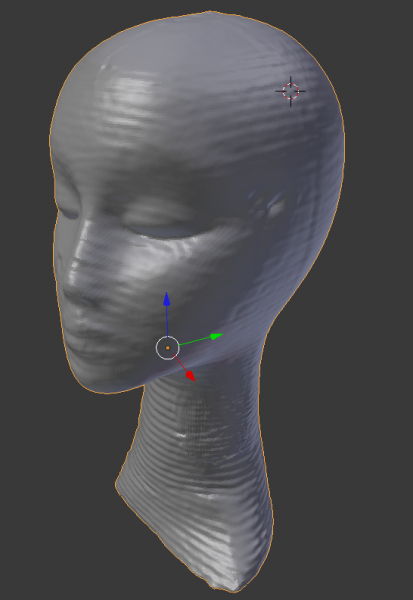Click the white circle at the gizmo center
Image resolution: width=413 pixels, height=600 pixels.
pyautogui.click(x=168, y=348)
